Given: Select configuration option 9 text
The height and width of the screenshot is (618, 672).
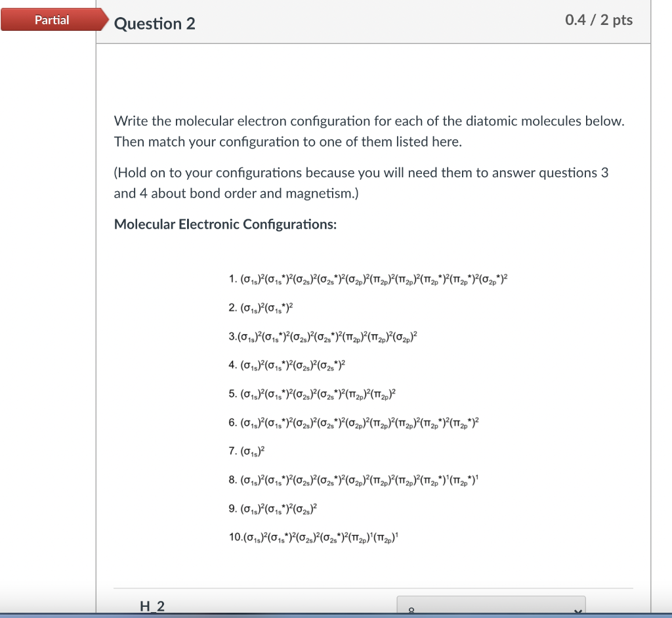Looking at the screenshot, I should coord(272,508).
